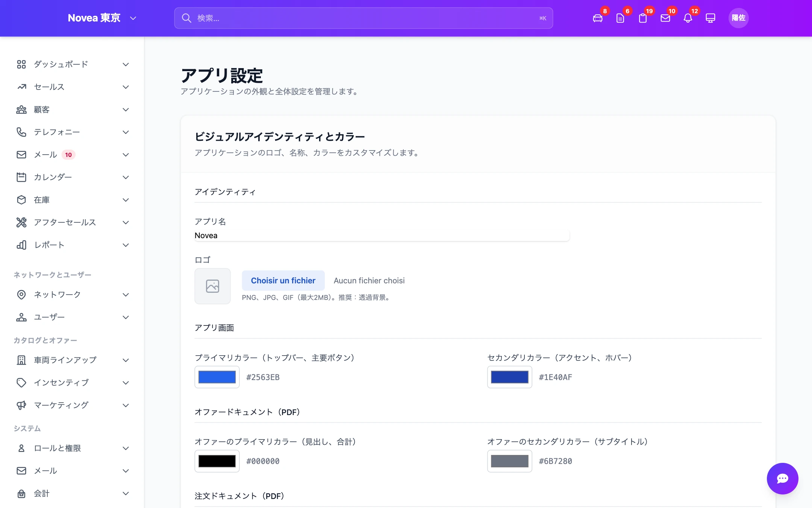Click the セールス trend icon
This screenshot has width=812, height=508.
(21, 87)
